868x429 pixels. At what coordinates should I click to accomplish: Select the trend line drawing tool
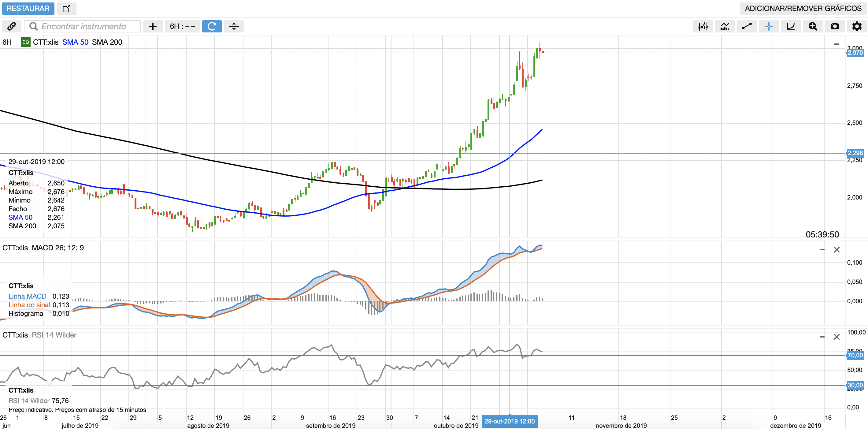coord(747,26)
